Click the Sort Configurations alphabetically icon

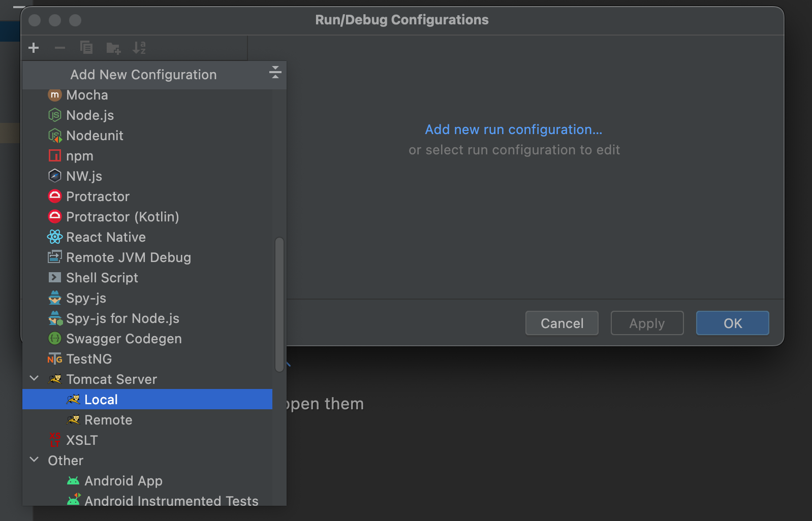click(x=139, y=48)
